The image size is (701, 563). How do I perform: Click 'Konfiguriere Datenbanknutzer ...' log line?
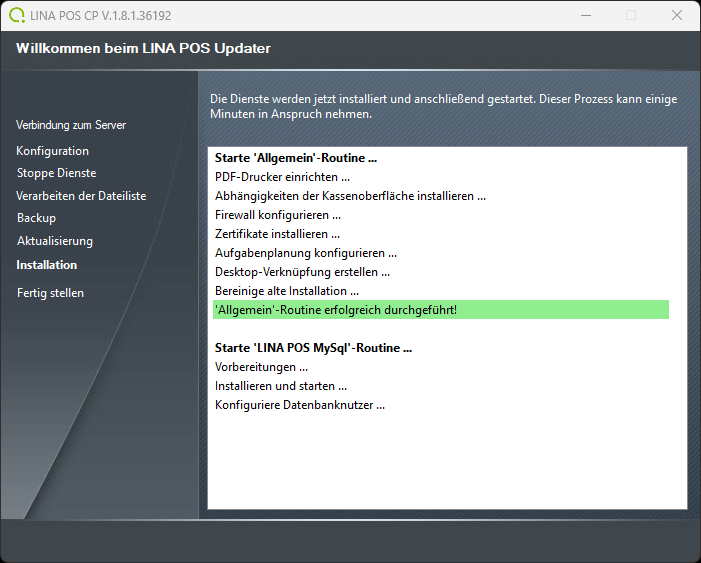(300, 405)
